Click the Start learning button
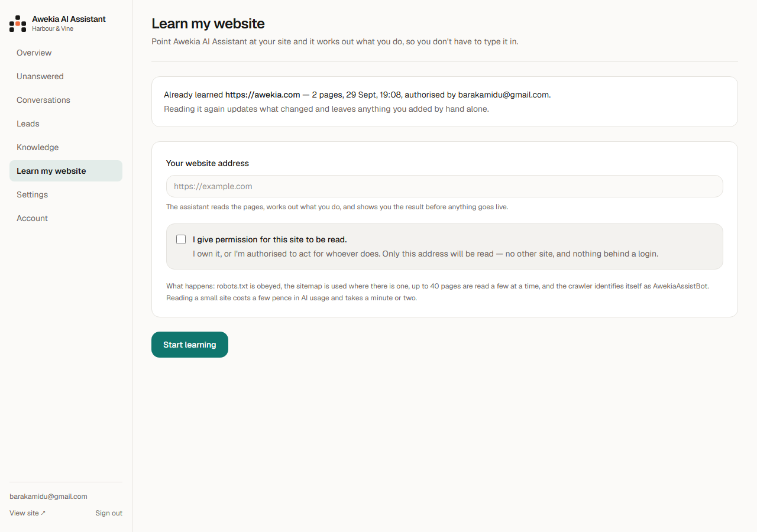Viewport: 757px width, 532px height. click(x=190, y=345)
